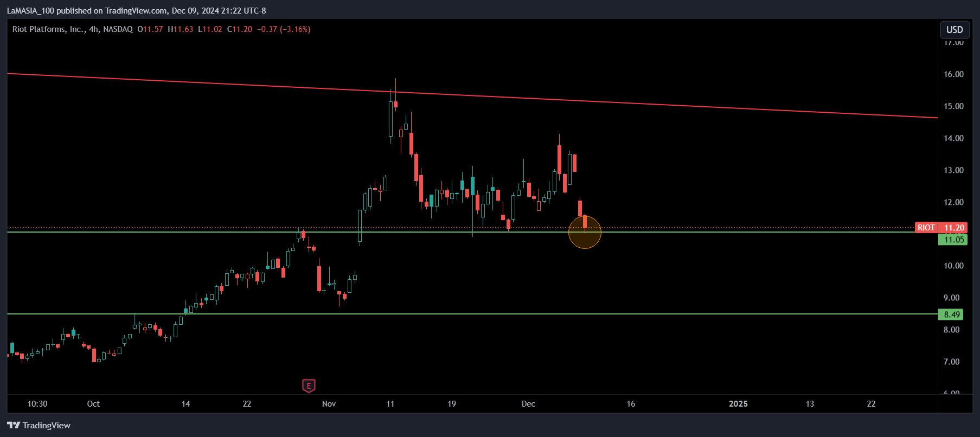The image size is (980, 437).
Task: Click the 19 date label on time axis
Action: tap(452, 404)
